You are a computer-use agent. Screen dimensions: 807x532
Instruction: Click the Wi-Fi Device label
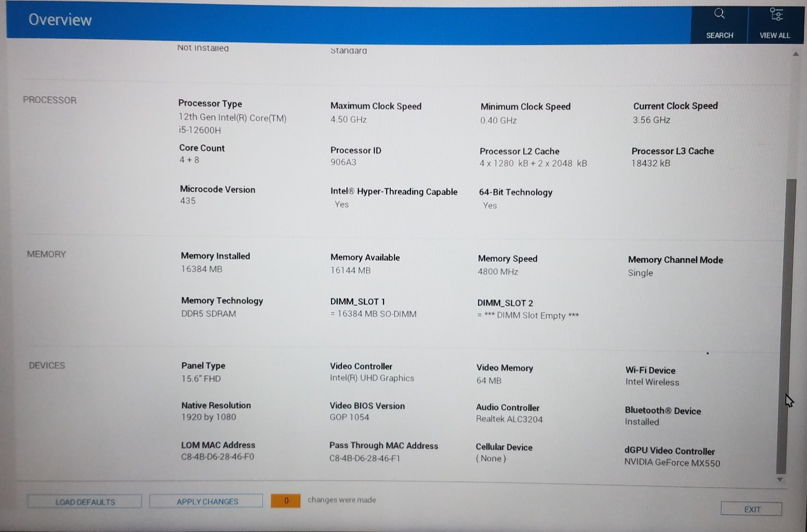pyautogui.click(x=651, y=371)
